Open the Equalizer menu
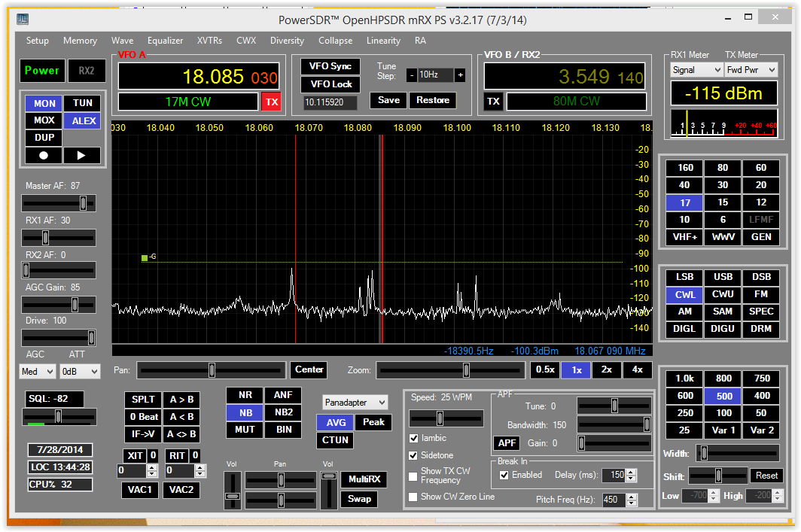 (x=165, y=41)
